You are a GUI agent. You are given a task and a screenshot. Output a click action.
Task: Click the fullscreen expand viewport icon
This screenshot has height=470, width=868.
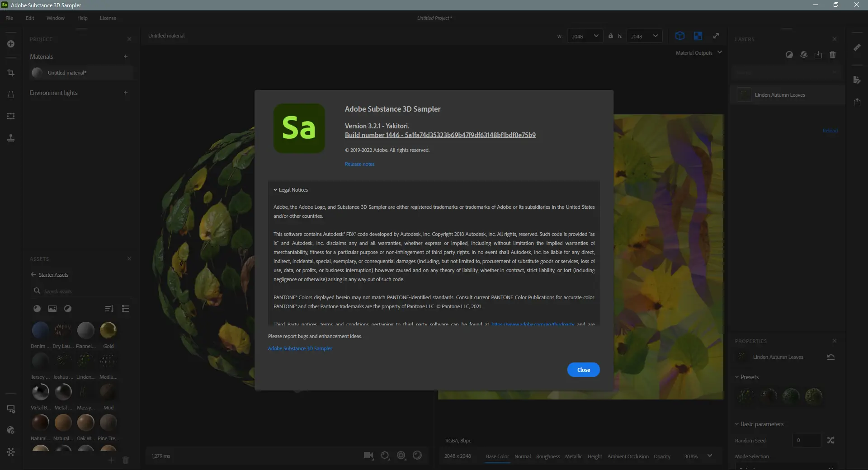pos(716,36)
